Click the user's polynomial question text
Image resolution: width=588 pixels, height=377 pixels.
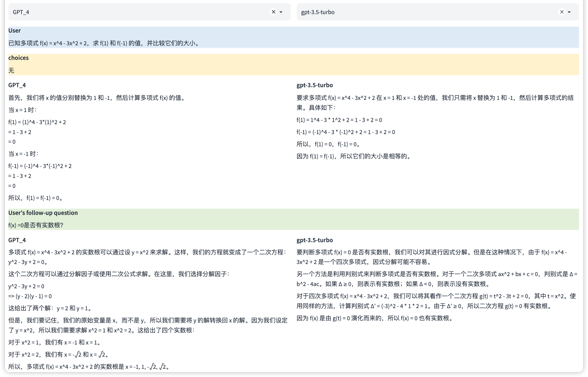[104, 43]
